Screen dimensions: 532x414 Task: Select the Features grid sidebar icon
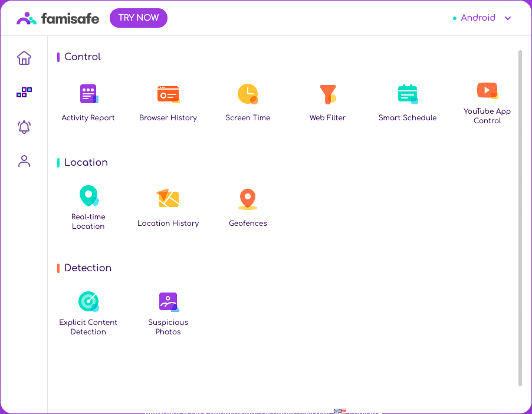pyautogui.click(x=24, y=93)
